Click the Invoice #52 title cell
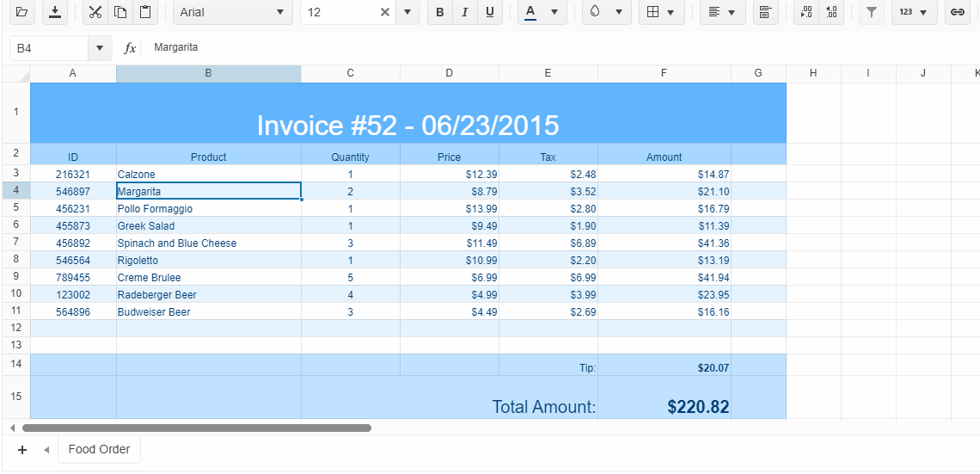 [408, 114]
